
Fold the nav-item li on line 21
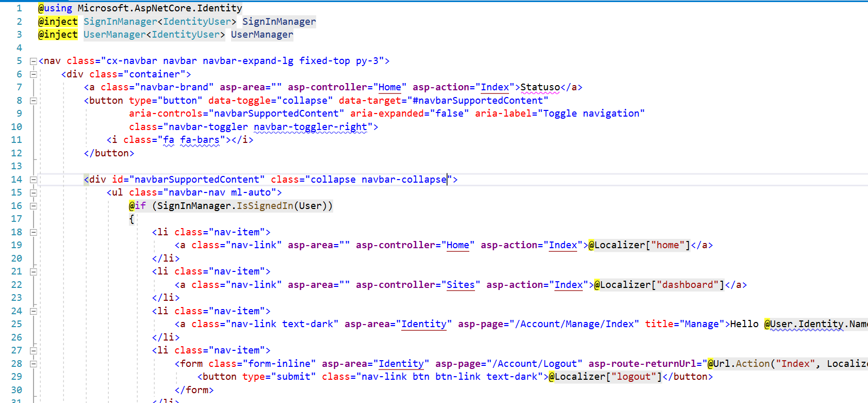[x=34, y=272]
